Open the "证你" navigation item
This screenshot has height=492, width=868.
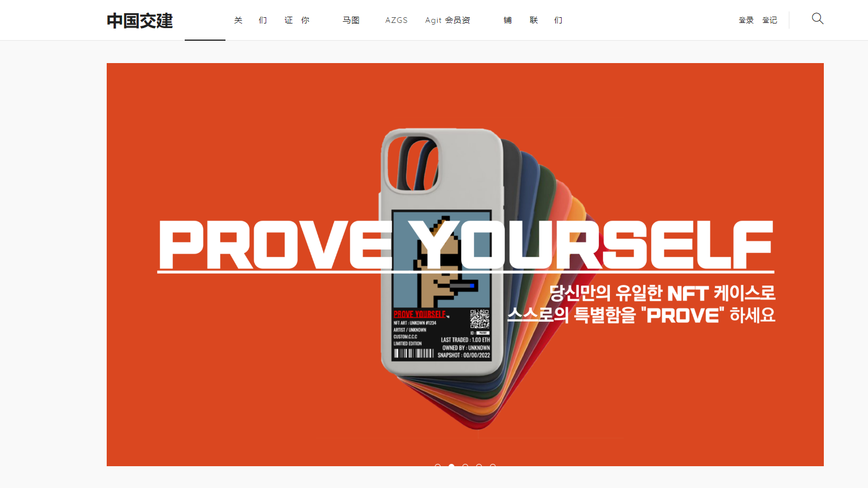pos(297,20)
